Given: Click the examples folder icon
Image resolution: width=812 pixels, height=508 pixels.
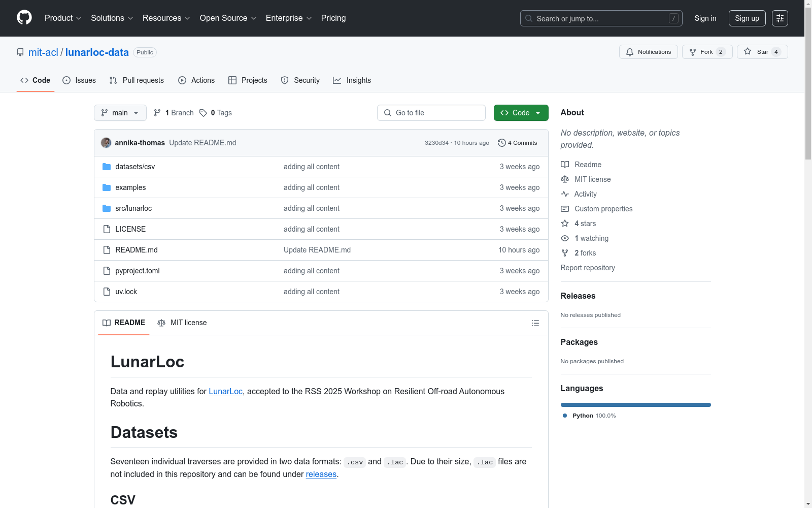Looking at the screenshot, I should click(107, 187).
